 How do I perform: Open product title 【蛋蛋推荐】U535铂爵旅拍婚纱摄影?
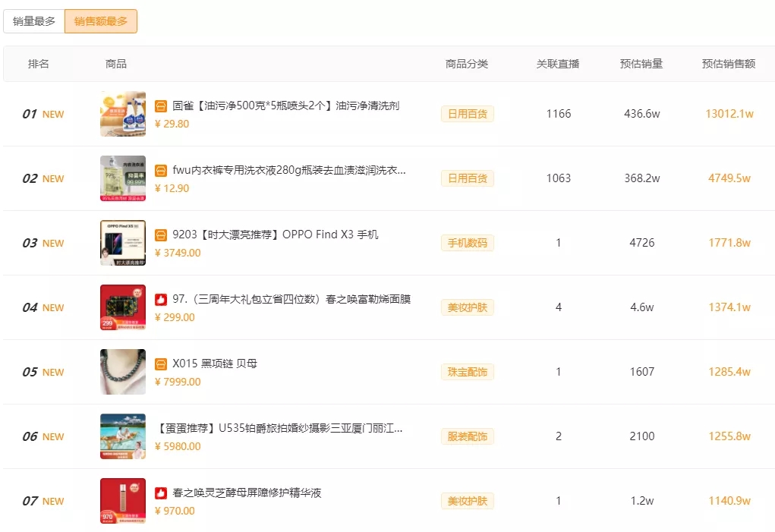coord(279,428)
